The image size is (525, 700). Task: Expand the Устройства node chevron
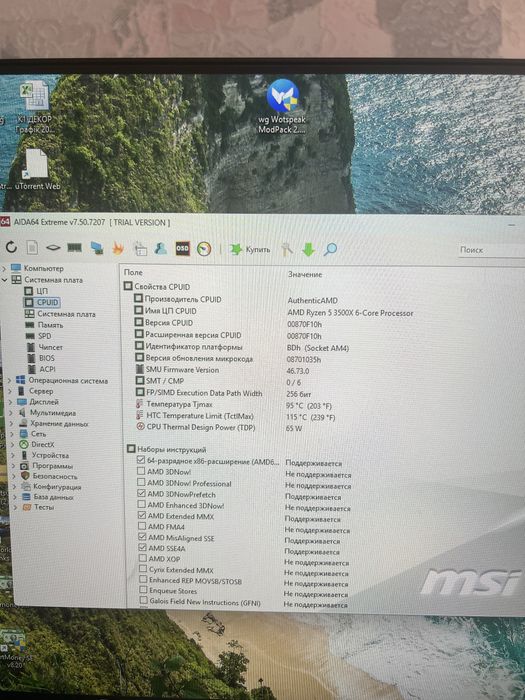(x=13, y=455)
